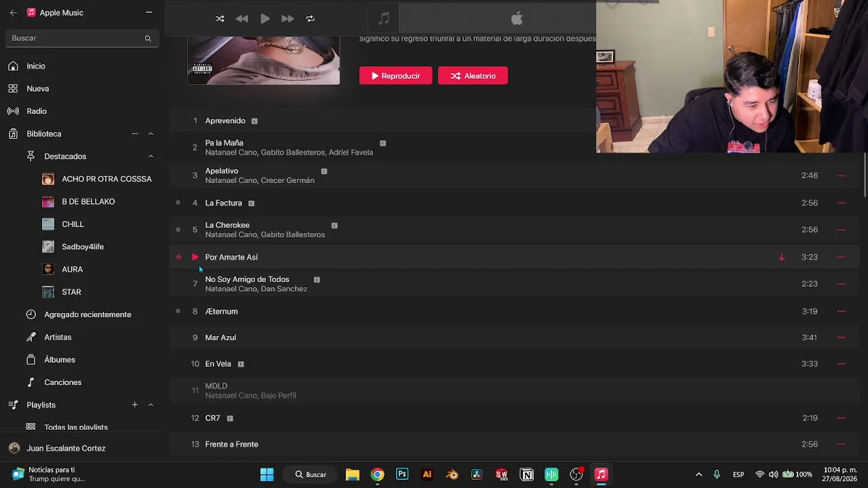The image size is (868, 488).
Task: Toggle favorite star on Por Amarte Así
Action: coord(178,257)
